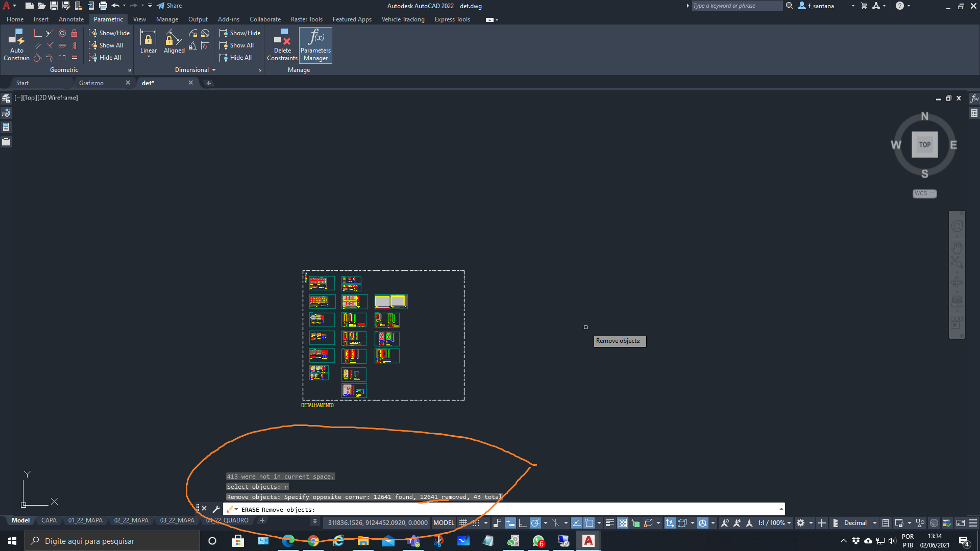Open the Express Tools ribbon tab
The image size is (980, 551).
pyautogui.click(x=452, y=19)
